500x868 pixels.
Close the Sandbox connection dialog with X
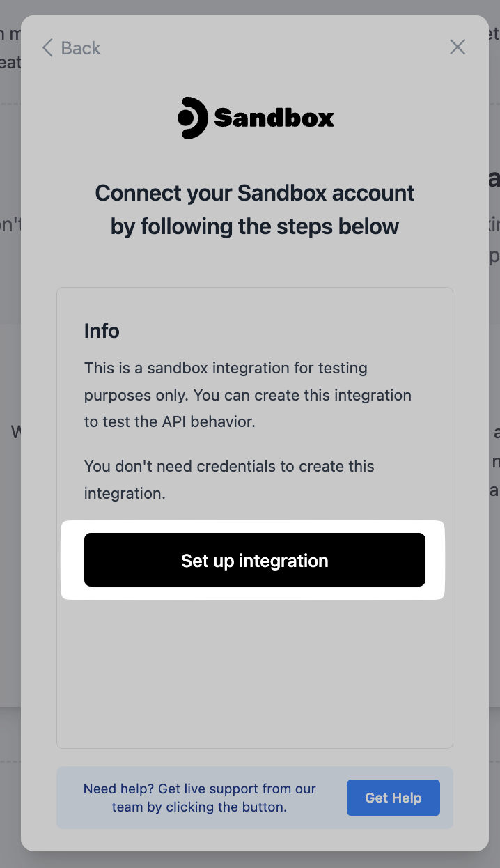(458, 47)
